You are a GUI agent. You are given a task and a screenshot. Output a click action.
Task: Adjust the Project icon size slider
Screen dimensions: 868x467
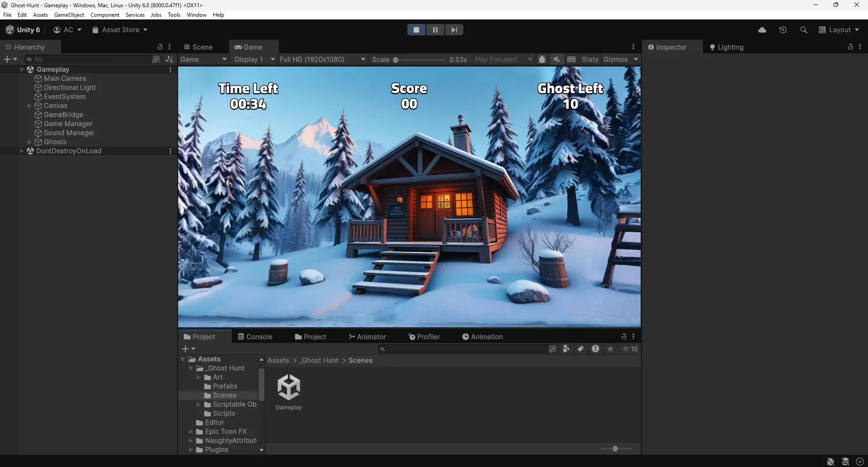[x=616, y=449]
